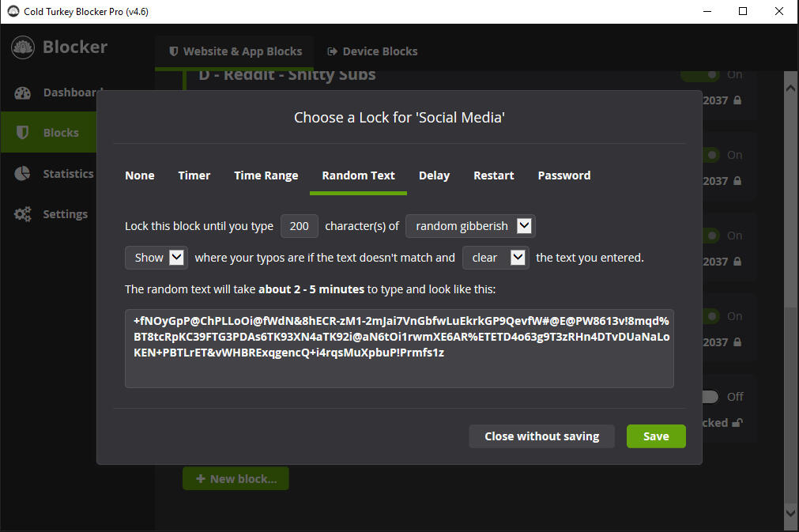Click the Cold Turkey Blocker logo icon
The width and height of the screenshot is (799, 532).
pyautogui.click(x=22, y=47)
